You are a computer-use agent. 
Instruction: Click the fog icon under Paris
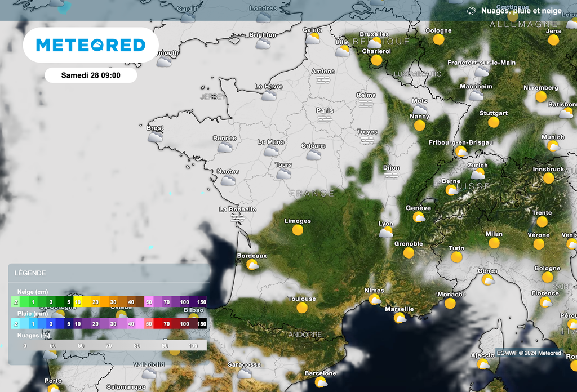(x=325, y=119)
